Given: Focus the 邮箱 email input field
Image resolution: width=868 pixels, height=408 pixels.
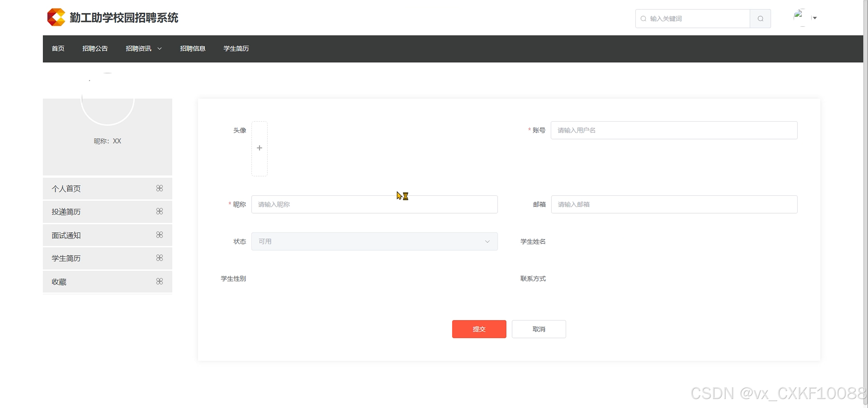Looking at the screenshot, I should (674, 205).
